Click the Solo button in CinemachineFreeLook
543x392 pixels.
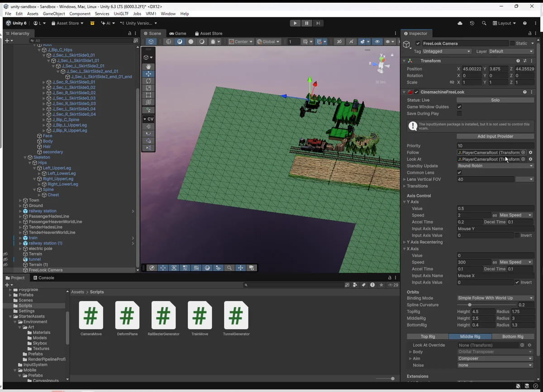(495, 100)
